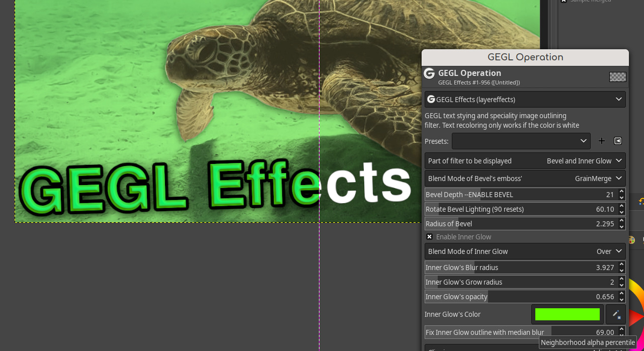Click the GEGL logo icon in dialog header
This screenshot has height=351, width=644.
click(x=429, y=73)
